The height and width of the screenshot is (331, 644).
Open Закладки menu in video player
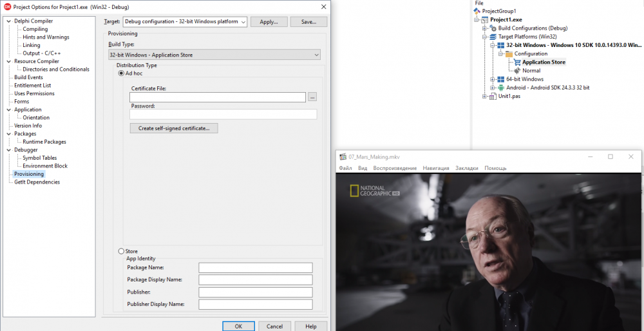(x=467, y=168)
